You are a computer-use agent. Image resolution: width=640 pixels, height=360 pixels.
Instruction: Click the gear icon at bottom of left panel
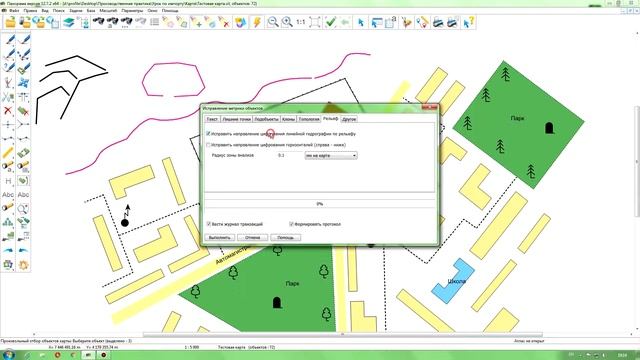(23, 265)
